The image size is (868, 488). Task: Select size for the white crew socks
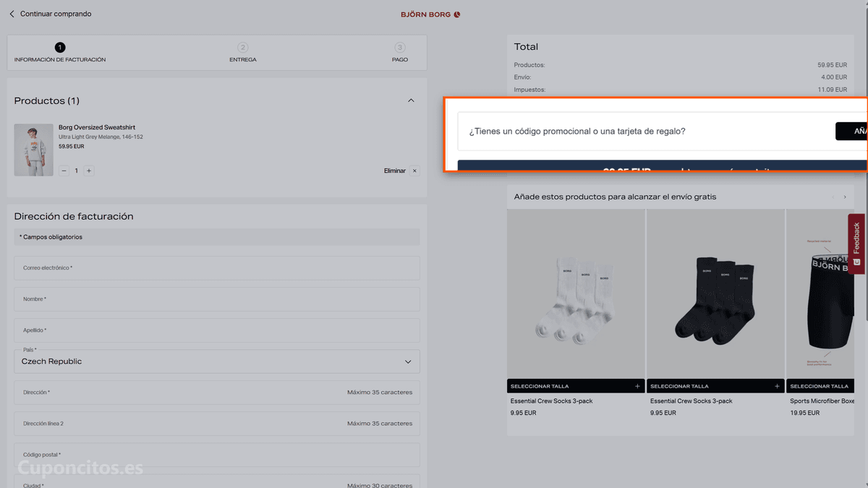(576, 386)
